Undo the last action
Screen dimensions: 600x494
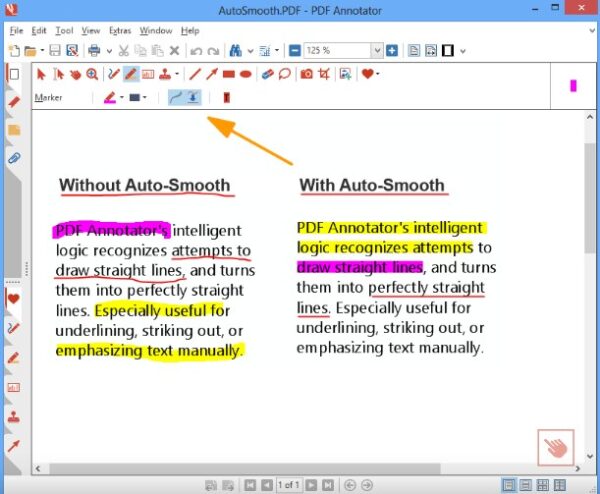(196, 51)
